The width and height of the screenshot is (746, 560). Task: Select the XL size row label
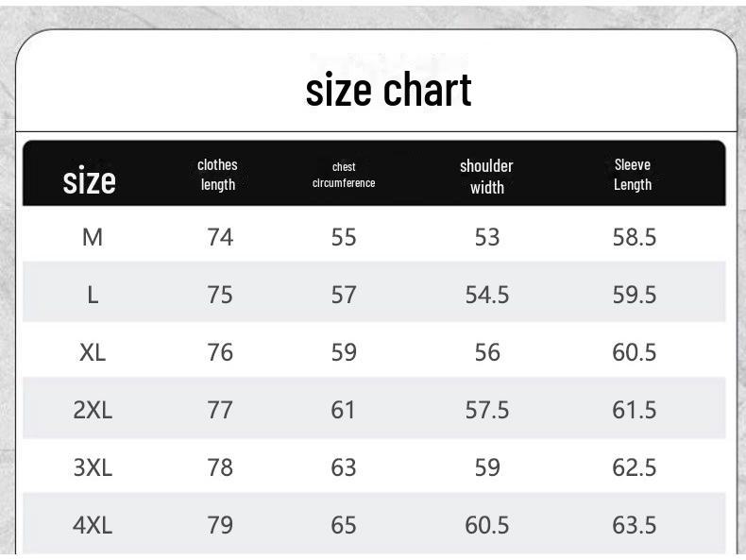click(x=93, y=352)
